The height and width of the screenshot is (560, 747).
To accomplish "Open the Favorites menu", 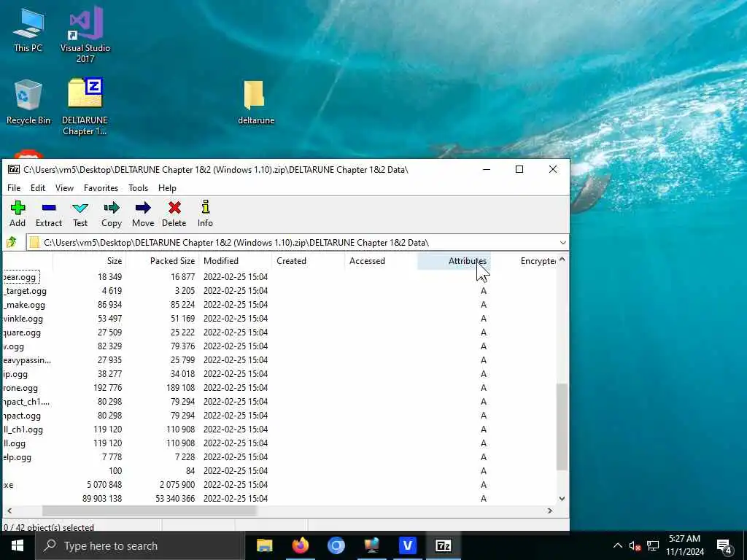I will pyautogui.click(x=101, y=188).
